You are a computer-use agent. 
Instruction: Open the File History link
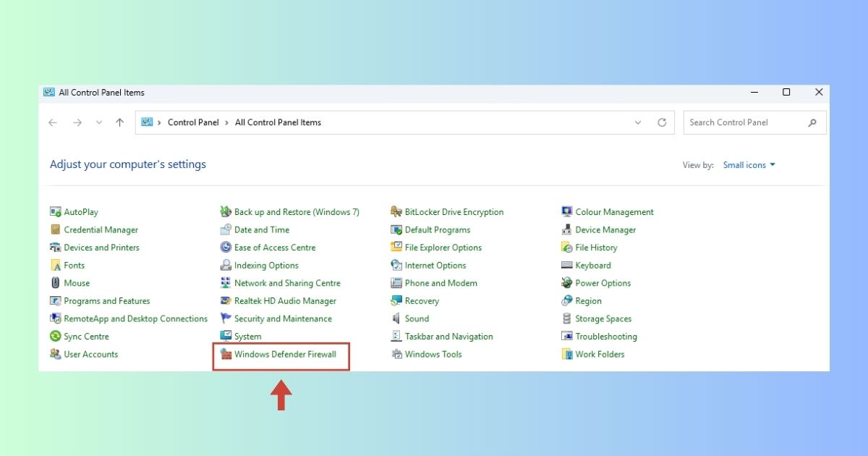coord(596,248)
